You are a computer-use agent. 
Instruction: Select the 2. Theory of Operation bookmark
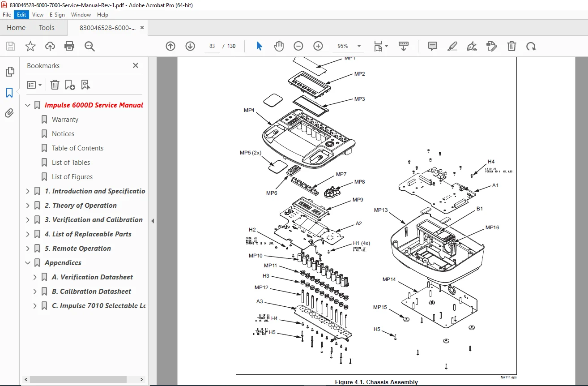click(81, 206)
